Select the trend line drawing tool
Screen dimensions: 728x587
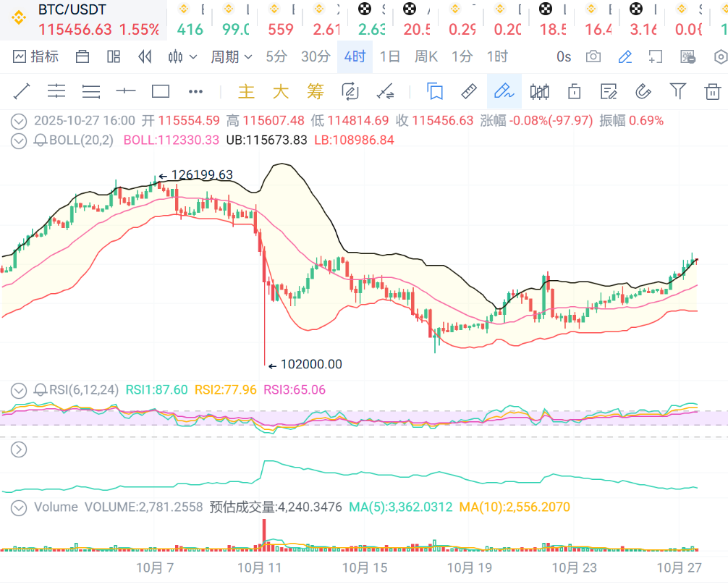[21, 91]
